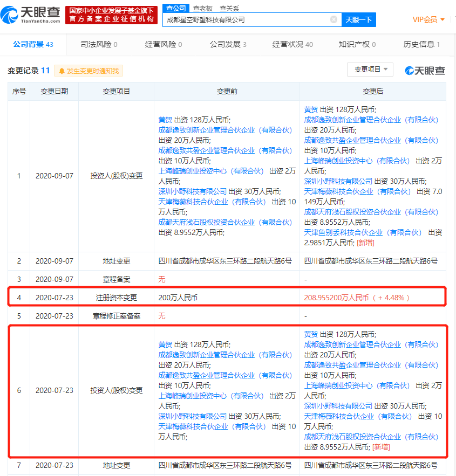The image size is (456, 476).
Task: Click the red 国家中小企业发展子基金旗下 banner
Action: tap(111, 15)
